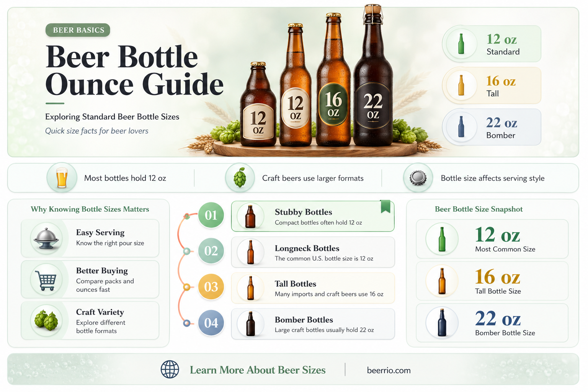Click 'Bomber Bottle Size' label
Image resolution: width=588 pixels, height=392 pixels.
click(505, 333)
